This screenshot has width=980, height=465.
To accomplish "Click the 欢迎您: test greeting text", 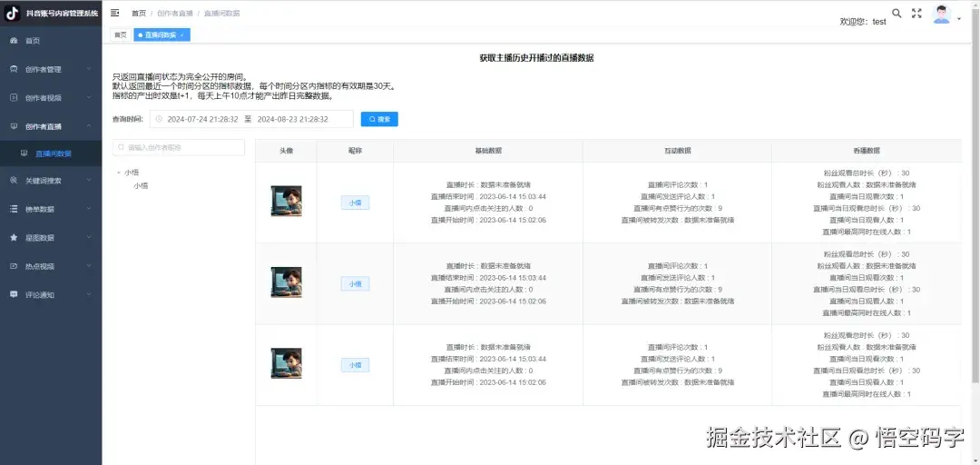I will 863,21.
